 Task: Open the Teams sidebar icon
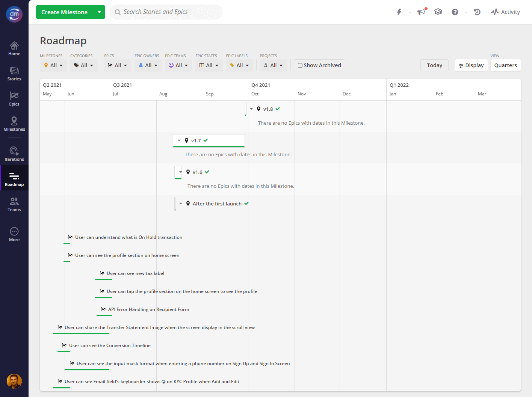tap(14, 204)
